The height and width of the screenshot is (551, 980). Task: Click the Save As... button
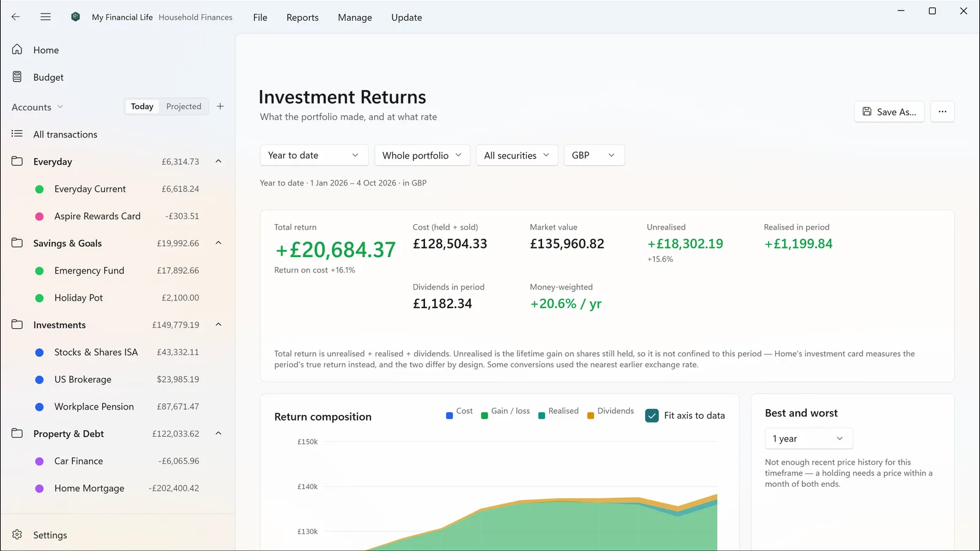(889, 111)
